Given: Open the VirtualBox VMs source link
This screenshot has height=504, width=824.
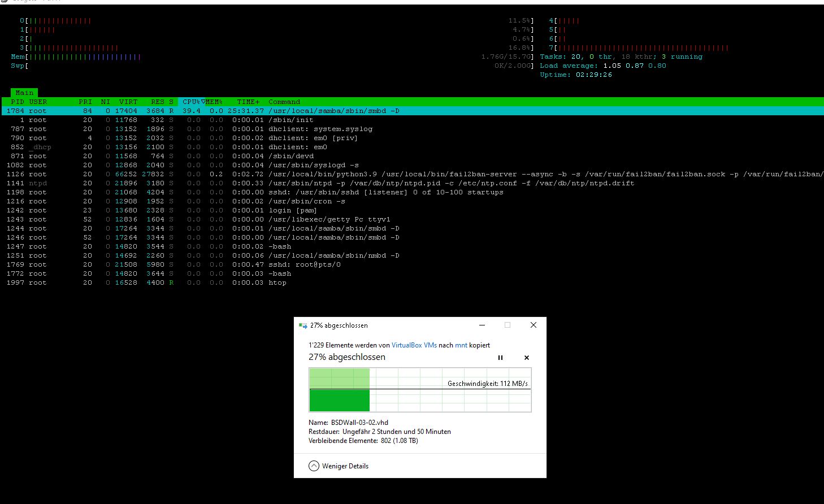Looking at the screenshot, I should (x=414, y=345).
